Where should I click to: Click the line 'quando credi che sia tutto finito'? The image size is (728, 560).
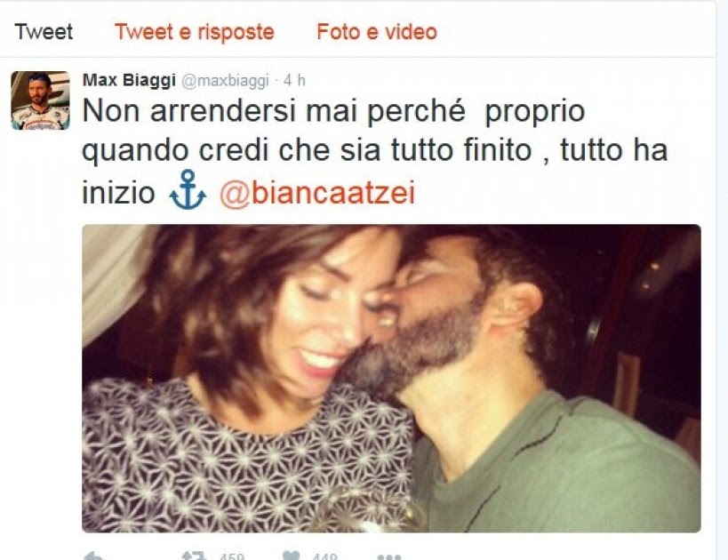[307, 152]
